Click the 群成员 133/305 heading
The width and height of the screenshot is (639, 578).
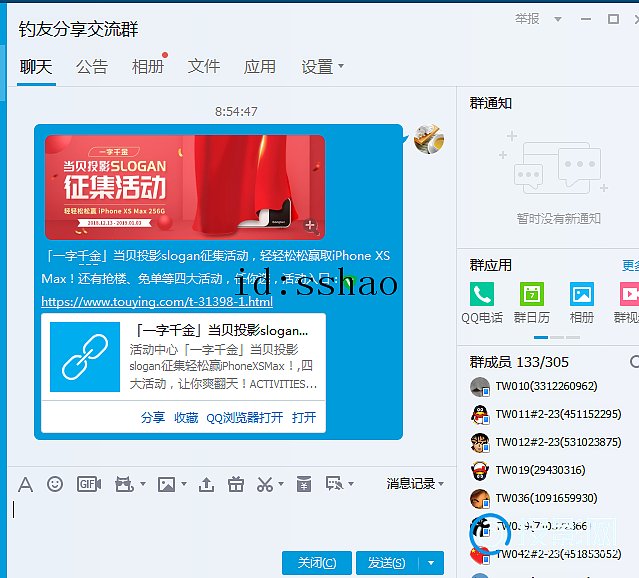pyautogui.click(x=519, y=362)
